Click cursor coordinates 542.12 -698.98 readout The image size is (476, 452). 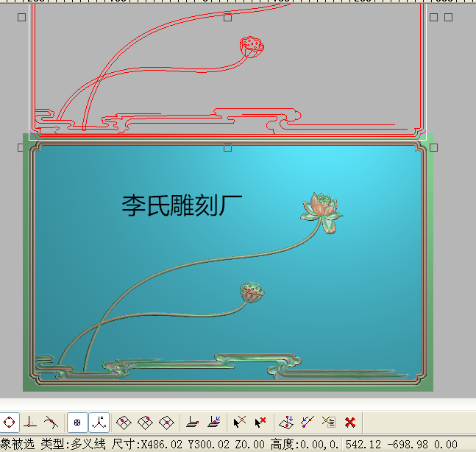pos(401,445)
